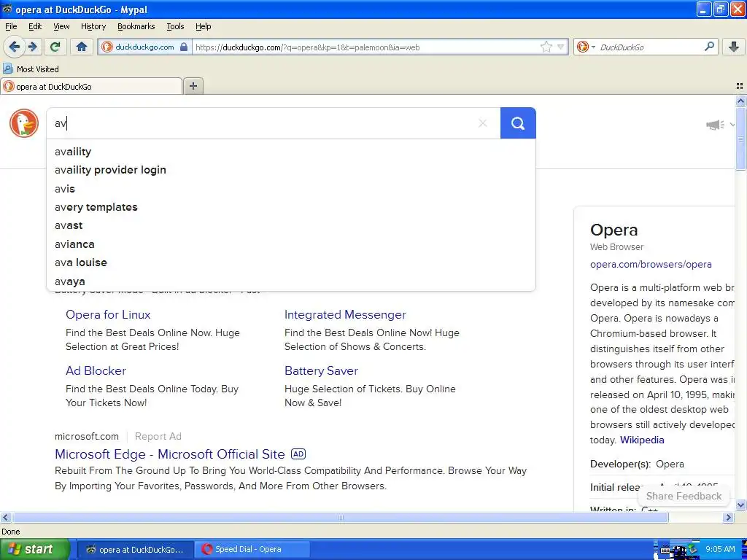Viewport: 747px width, 560px height.
Task: Choose the 'avast' suggestion
Action: click(291, 225)
